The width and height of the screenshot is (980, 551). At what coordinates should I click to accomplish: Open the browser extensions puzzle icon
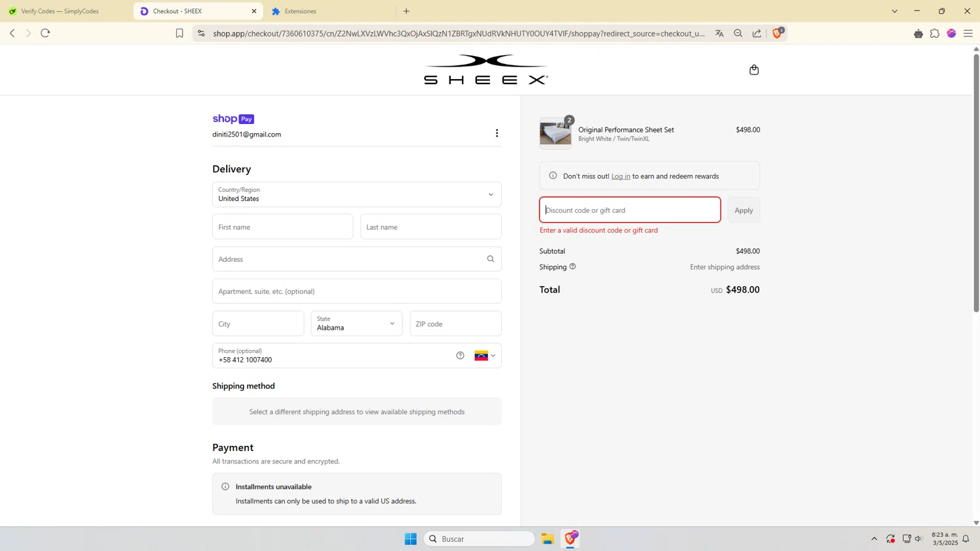click(935, 33)
